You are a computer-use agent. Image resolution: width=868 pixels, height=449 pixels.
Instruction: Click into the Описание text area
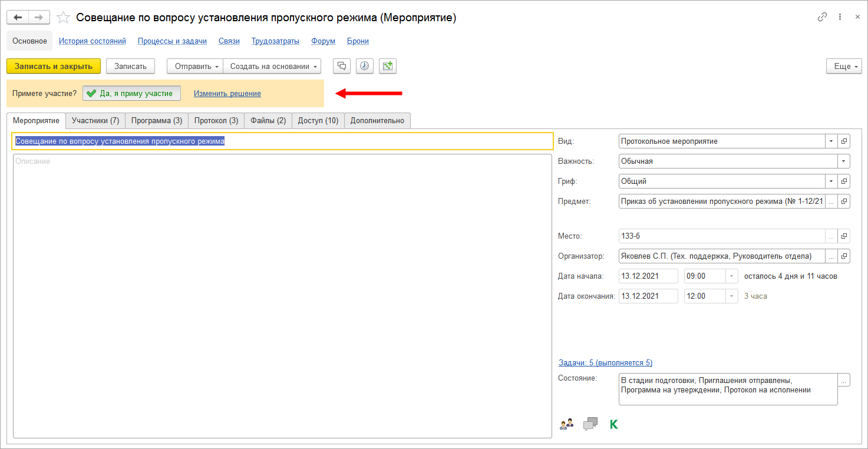[x=282, y=296]
